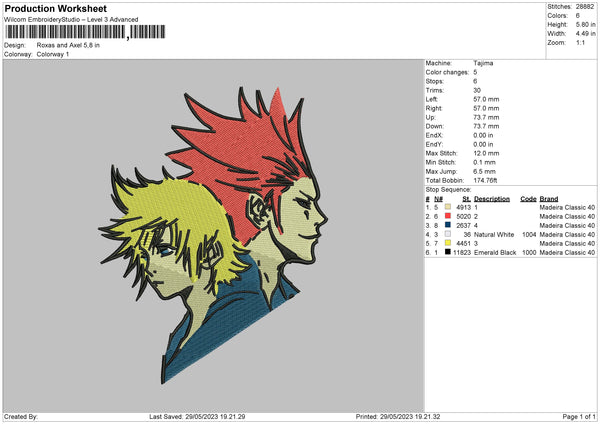Click the stitch count 4913

[463, 207]
